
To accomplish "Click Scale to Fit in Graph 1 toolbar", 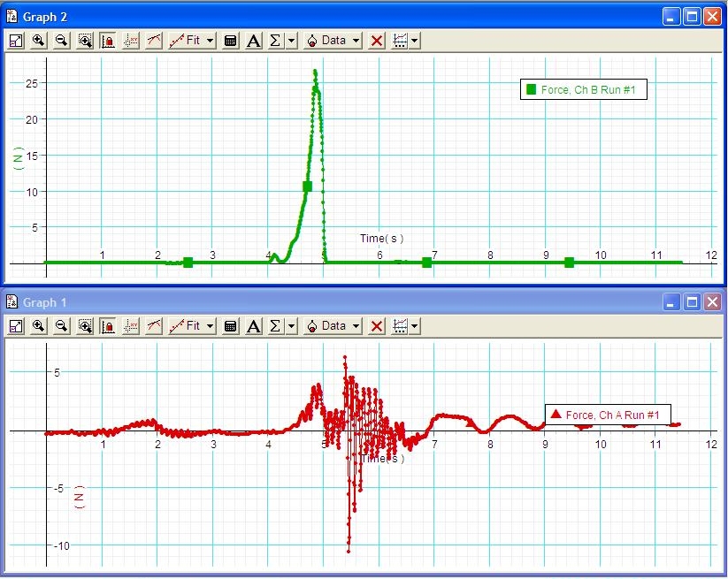I will click(x=16, y=326).
